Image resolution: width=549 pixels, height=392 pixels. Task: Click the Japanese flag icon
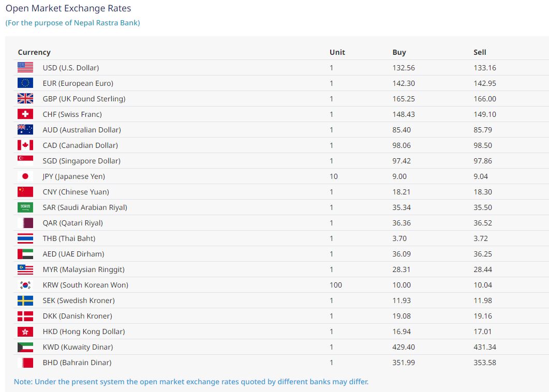pyautogui.click(x=25, y=176)
